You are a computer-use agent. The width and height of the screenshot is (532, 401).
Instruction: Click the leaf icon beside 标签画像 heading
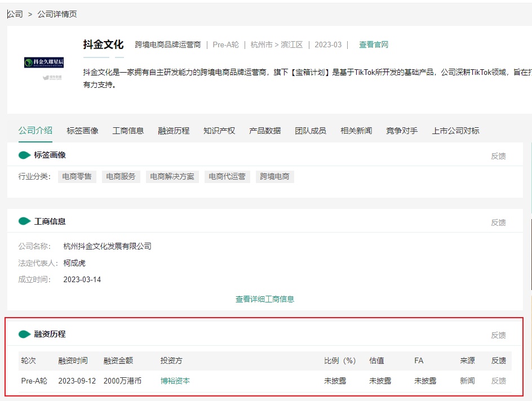point(24,155)
